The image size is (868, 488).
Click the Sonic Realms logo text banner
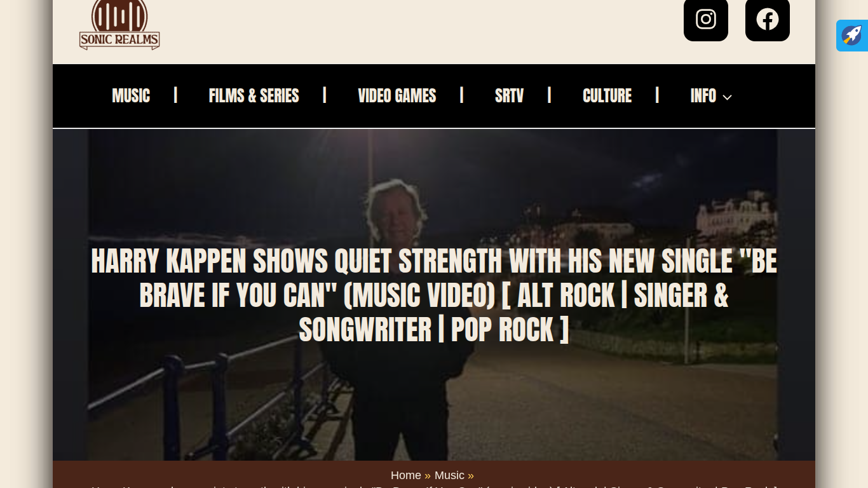pos(119,41)
